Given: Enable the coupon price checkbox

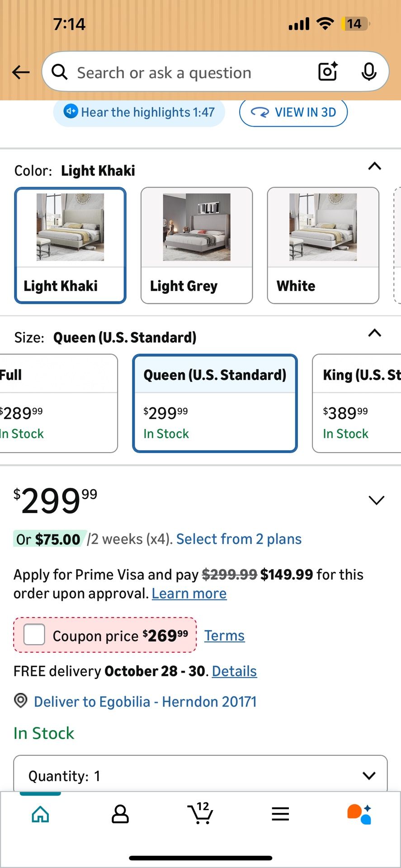Looking at the screenshot, I should (34, 635).
